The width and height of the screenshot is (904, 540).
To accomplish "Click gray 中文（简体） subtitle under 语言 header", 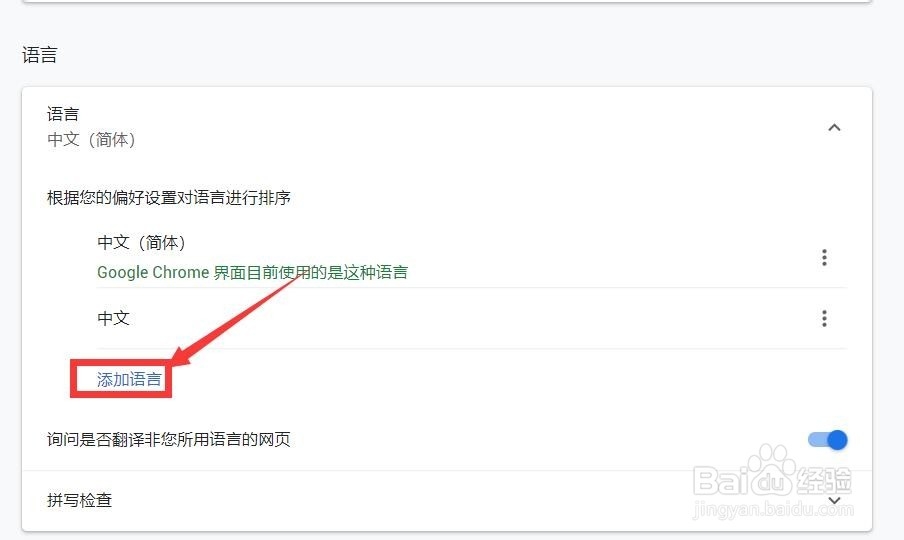I will coord(92,139).
